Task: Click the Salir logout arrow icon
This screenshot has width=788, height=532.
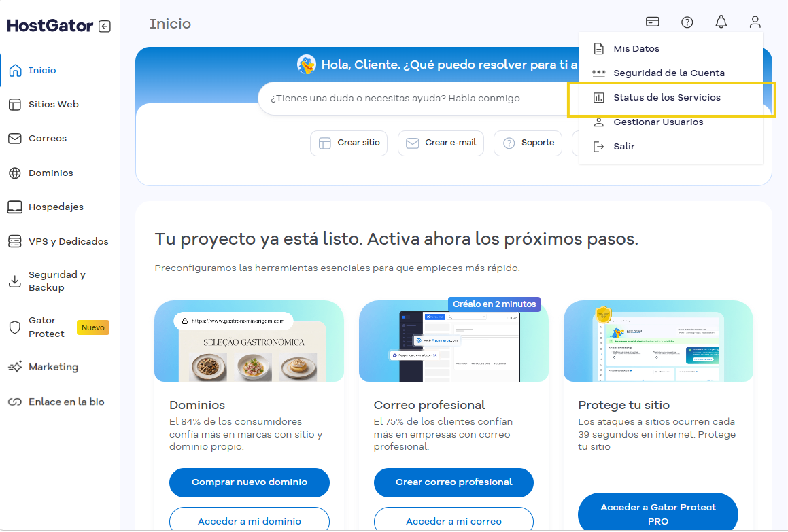Action: tap(598, 147)
